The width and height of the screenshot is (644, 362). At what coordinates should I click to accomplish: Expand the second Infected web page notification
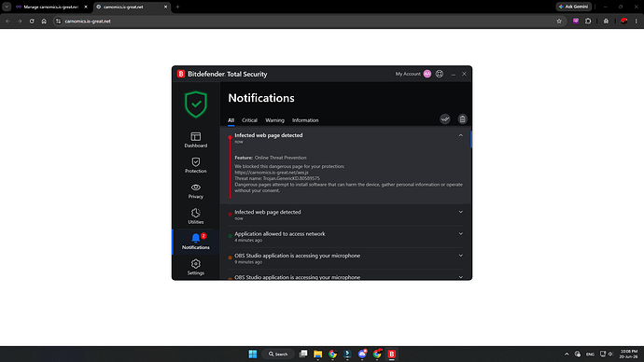[460, 212]
